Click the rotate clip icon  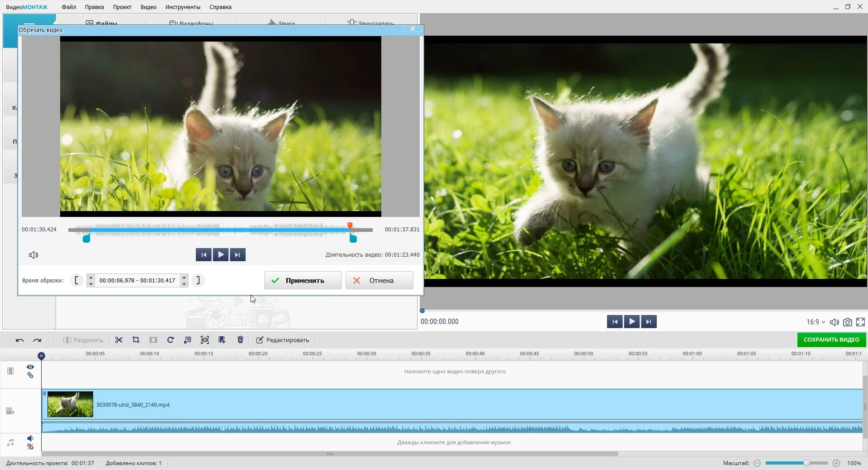point(171,340)
